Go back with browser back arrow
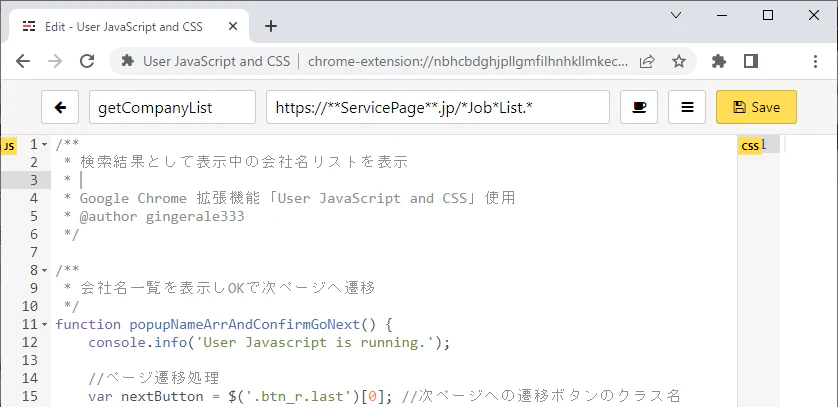Image resolution: width=838 pixels, height=407 pixels. pyautogui.click(x=23, y=61)
